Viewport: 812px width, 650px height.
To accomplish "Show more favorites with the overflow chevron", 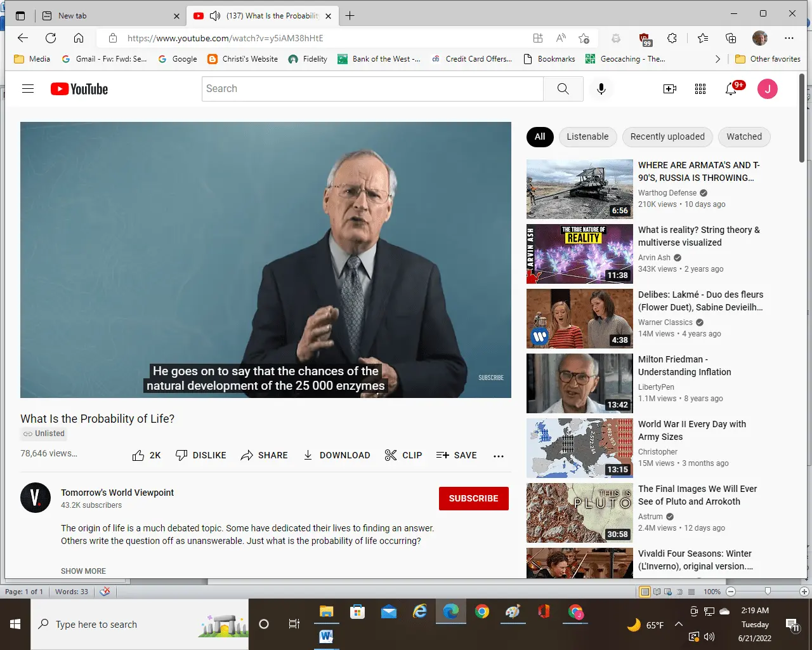I will pyautogui.click(x=717, y=59).
